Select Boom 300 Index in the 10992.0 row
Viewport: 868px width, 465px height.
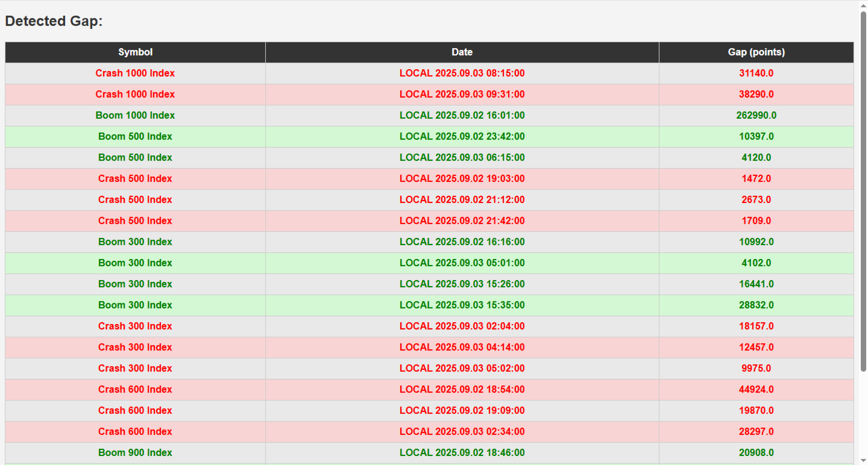135,242
